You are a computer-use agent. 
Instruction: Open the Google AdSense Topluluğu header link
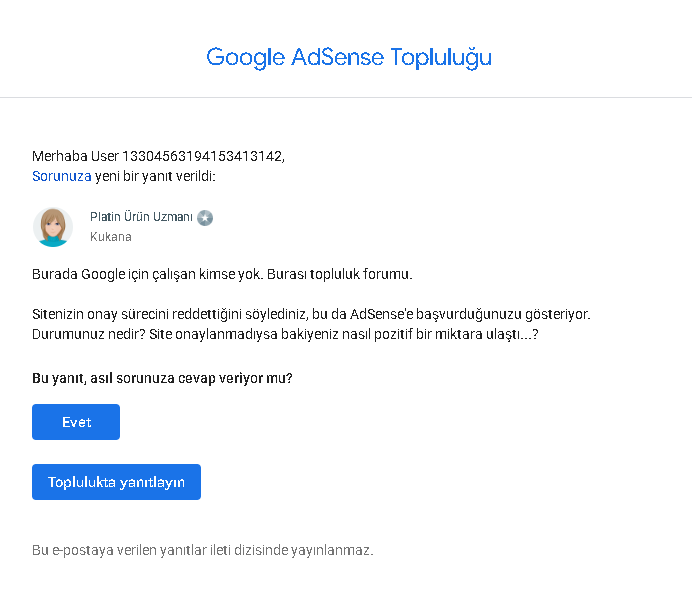(349, 58)
